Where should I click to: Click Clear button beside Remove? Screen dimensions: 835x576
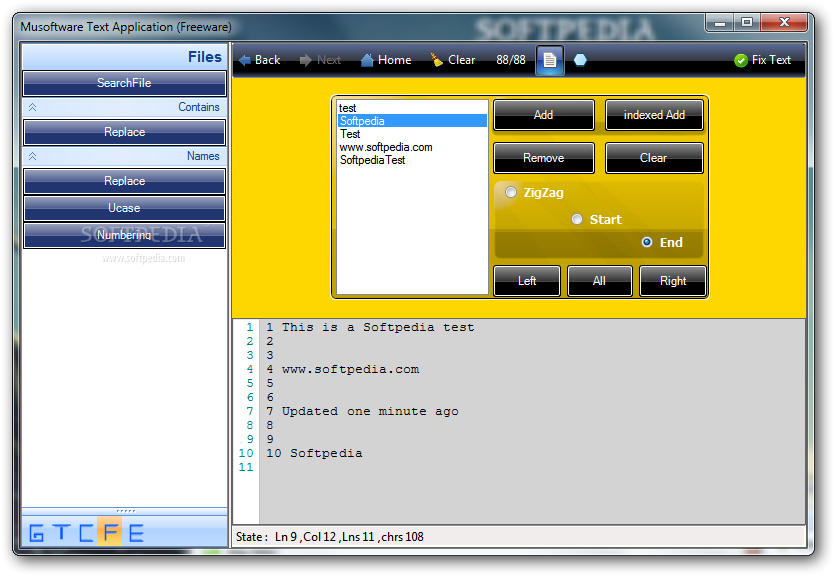click(x=654, y=158)
